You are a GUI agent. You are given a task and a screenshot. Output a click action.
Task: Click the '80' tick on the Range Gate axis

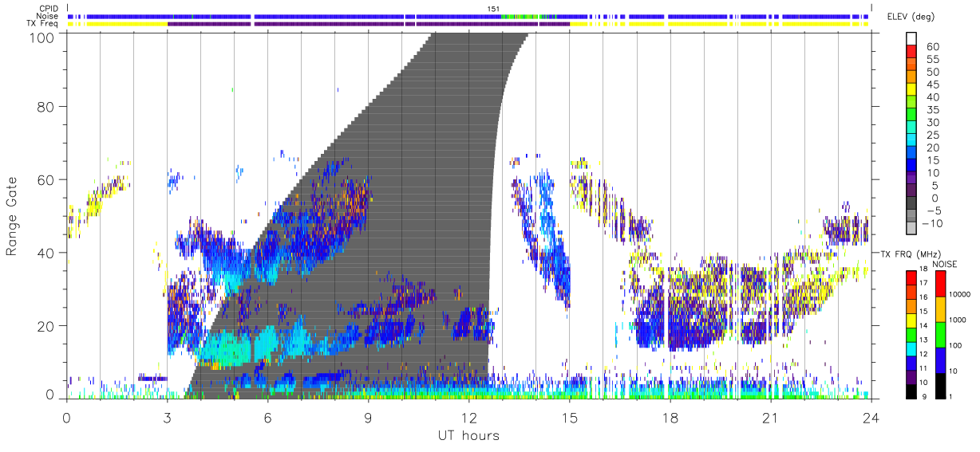[x=45, y=107]
